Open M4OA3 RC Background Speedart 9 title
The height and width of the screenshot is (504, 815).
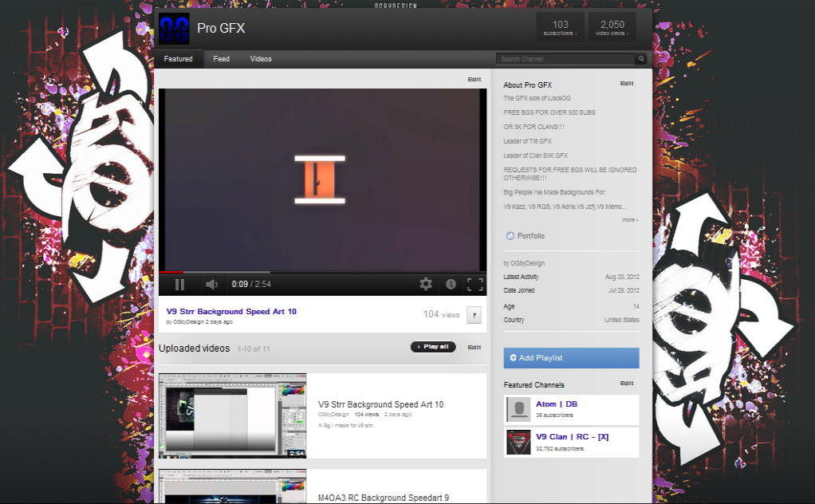pos(383,498)
